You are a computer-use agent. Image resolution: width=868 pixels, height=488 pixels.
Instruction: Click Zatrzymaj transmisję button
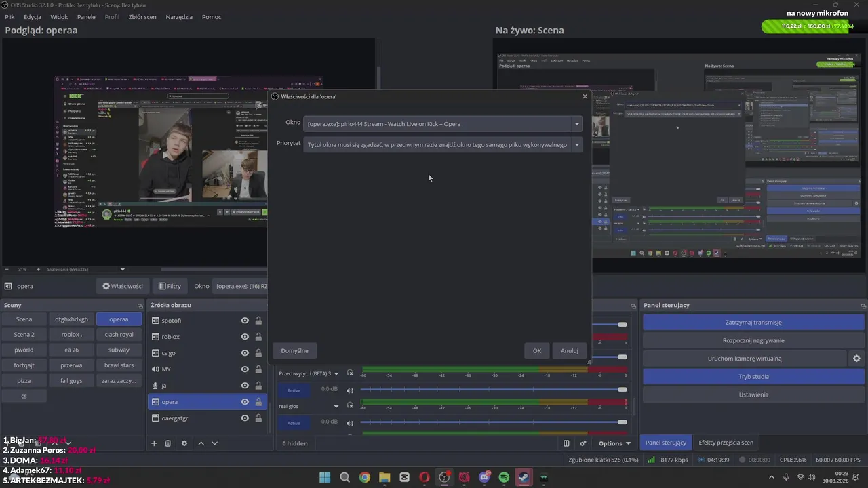(753, 323)
